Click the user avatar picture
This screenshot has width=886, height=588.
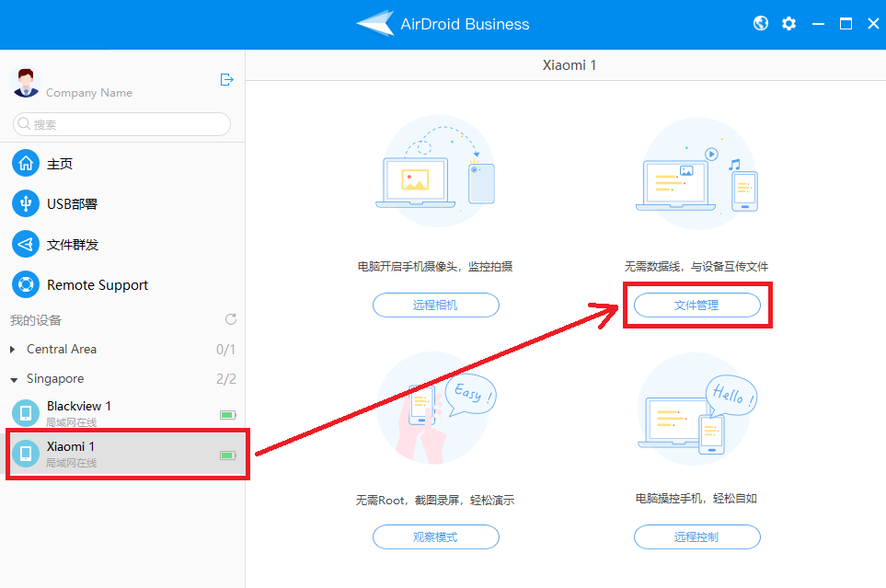tap(26, 83)
